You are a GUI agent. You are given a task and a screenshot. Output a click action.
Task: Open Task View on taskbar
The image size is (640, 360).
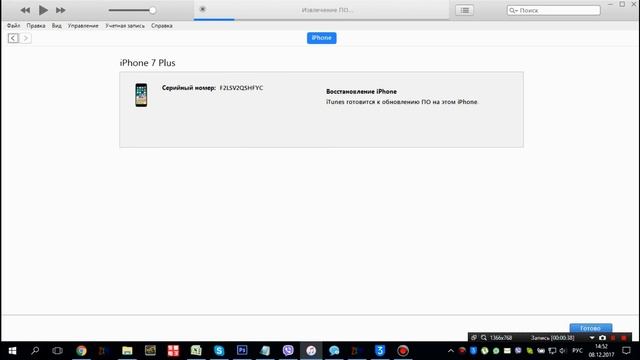[58, 351]
